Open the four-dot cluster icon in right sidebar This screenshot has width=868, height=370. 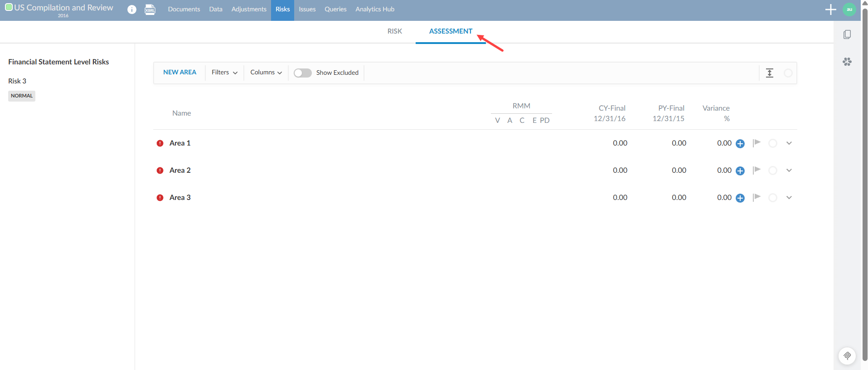pyautogui.click(x=847, y=62)
